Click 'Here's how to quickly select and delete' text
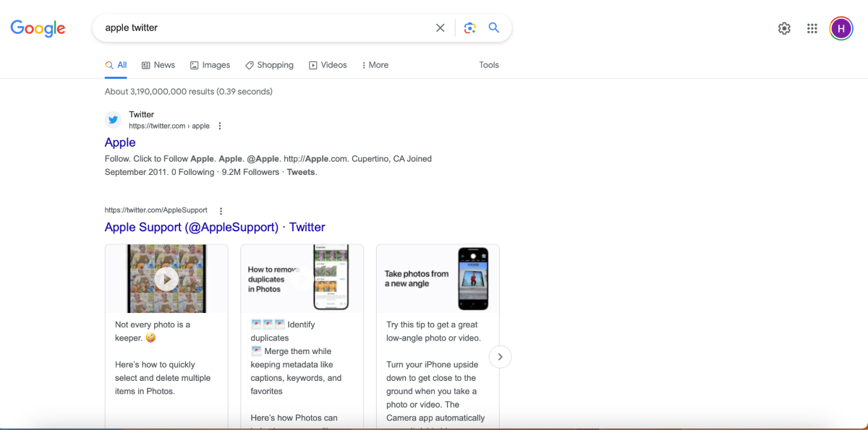 click(163, 378)
